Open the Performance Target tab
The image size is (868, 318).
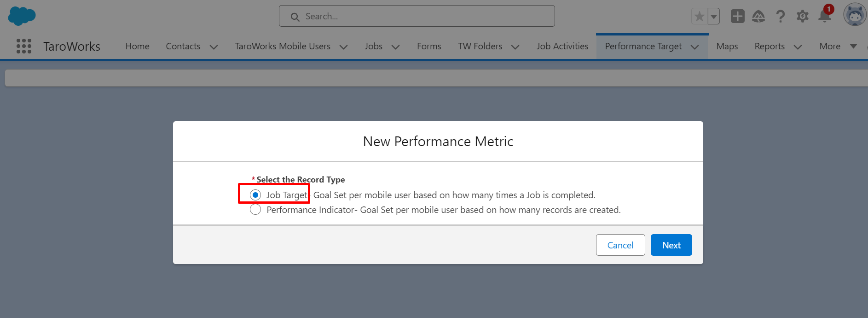tap(643, 46)
